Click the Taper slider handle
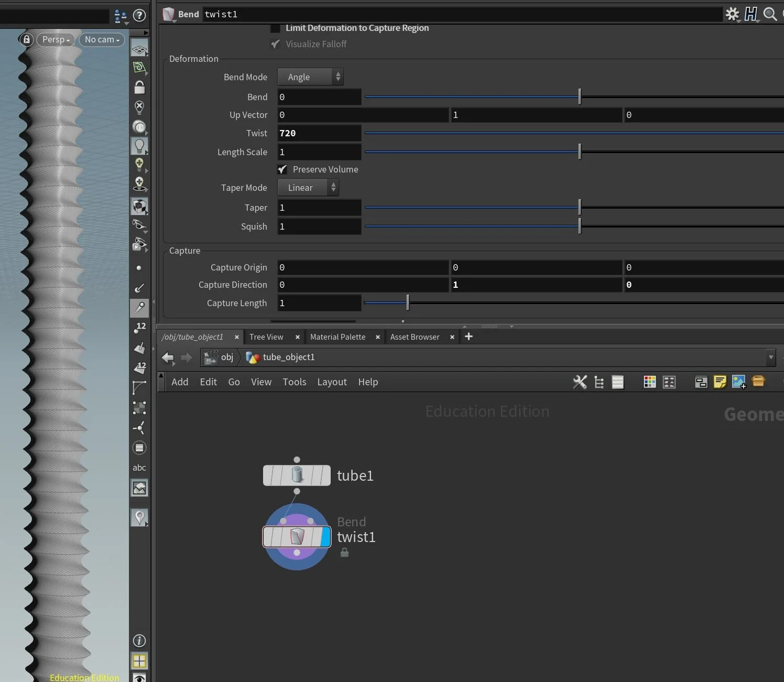Screen dimensions: 784x682 click(x=580, y=207)
